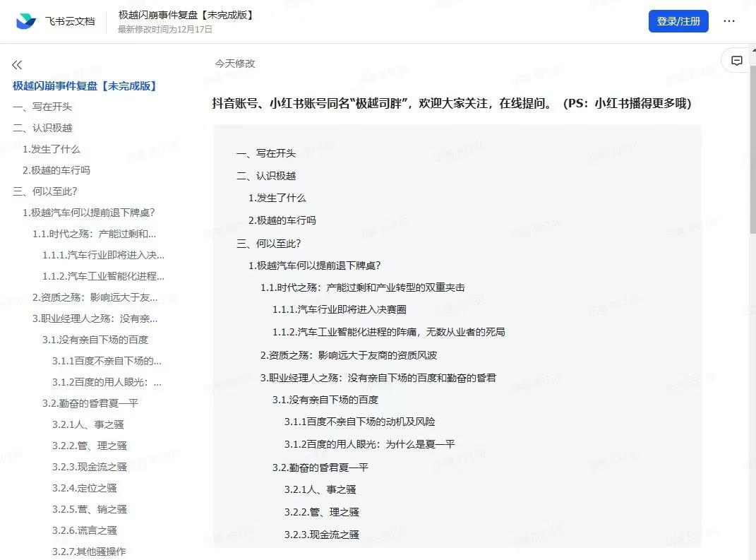Viewport: 756px width, 560px height.
Task: Jump to 3.2.1人、事之骚 in contents
Action: tap(320, 489)
